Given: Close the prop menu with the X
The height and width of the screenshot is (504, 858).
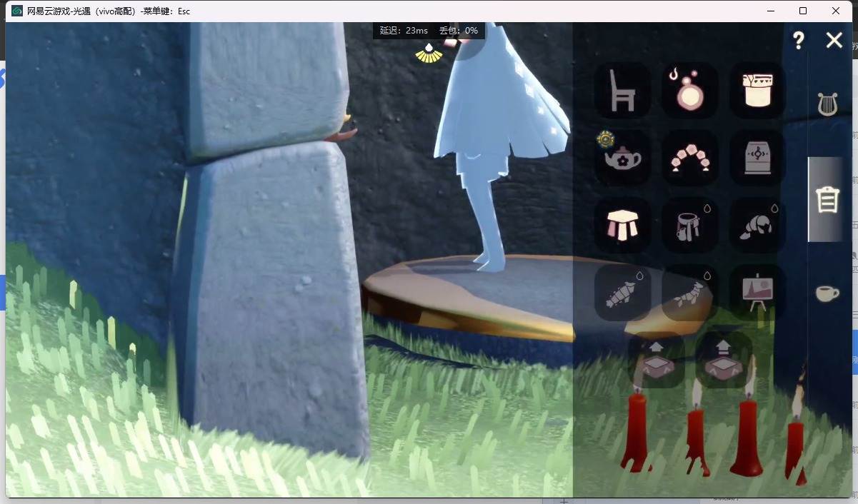Looking at the screenshot, I should [834, 40].
